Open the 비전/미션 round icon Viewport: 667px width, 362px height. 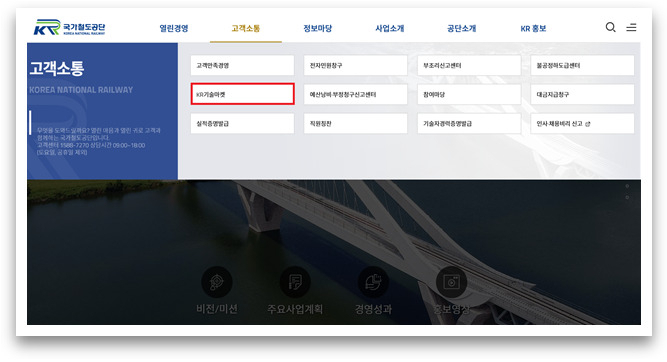point(217,282)
